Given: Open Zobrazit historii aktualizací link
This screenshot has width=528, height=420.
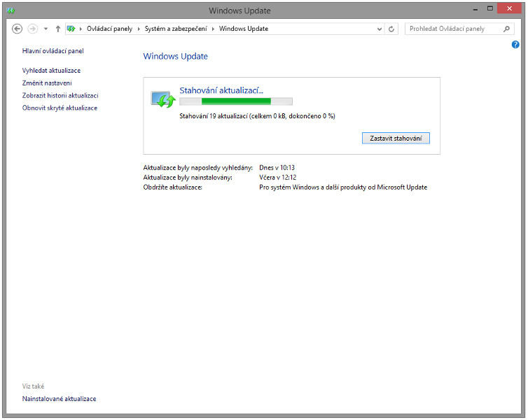Looking at the screenshot, I should (60, 95).
